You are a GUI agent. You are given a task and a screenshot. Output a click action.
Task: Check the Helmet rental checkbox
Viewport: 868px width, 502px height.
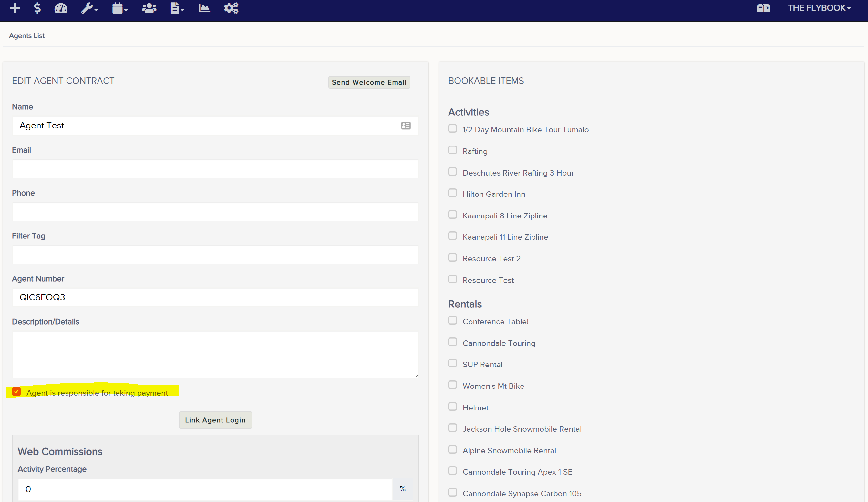click(453, 407)
